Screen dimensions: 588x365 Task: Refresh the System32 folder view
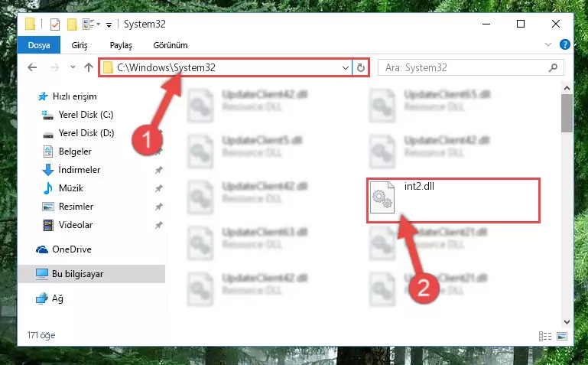click(361, 67)
